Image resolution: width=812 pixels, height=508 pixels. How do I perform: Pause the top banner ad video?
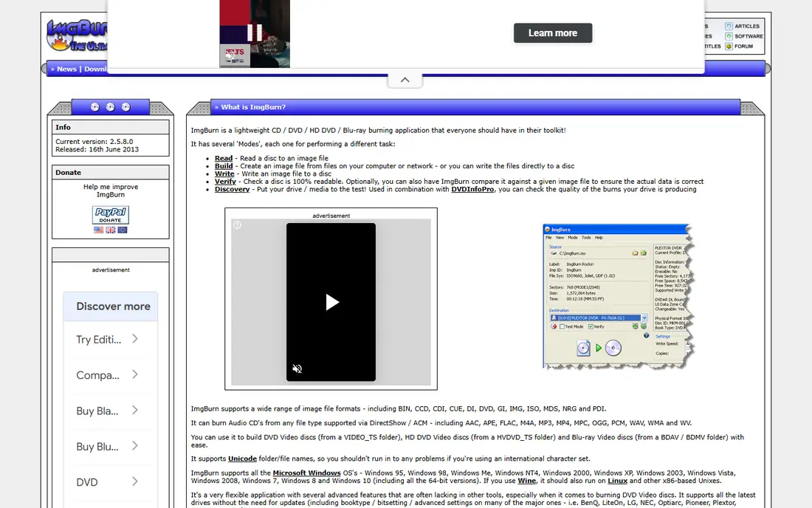[x=254, y=32]
